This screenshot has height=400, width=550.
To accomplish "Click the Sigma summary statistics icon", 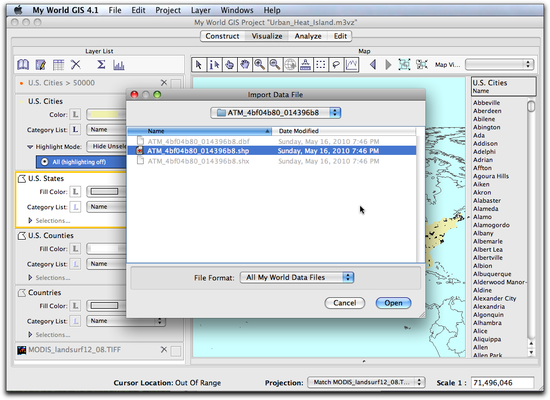I will [x=101, y=65].
